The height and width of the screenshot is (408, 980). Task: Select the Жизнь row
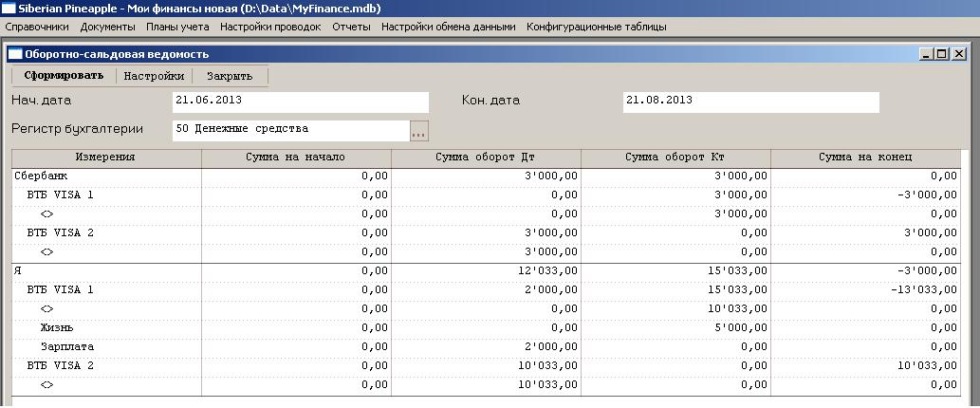487,328
